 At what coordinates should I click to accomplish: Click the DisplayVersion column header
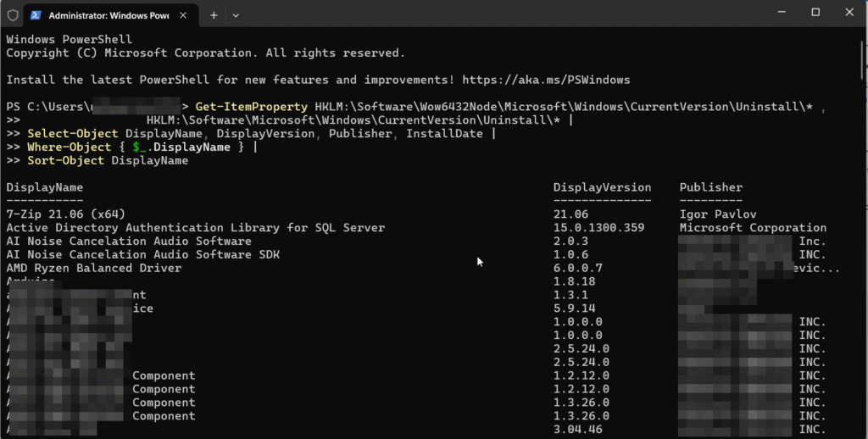click(x=602, y=187)
